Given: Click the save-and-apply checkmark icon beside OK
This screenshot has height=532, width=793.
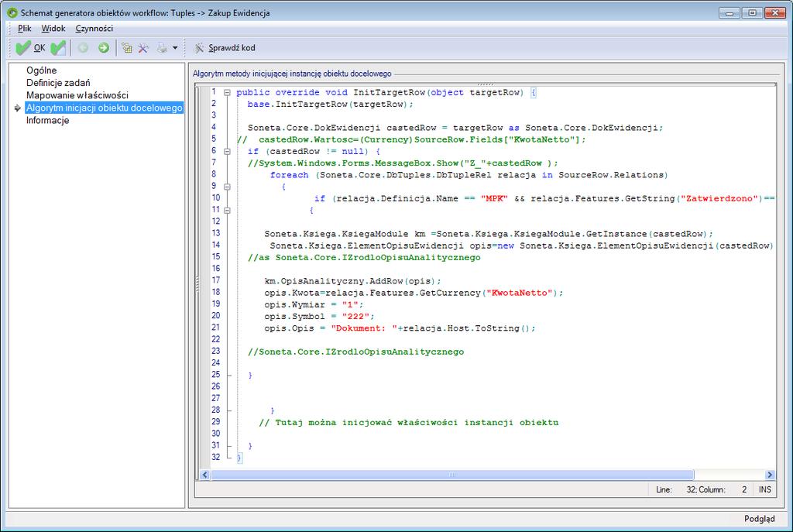Looking at the screenshot, I should (58, 48).
